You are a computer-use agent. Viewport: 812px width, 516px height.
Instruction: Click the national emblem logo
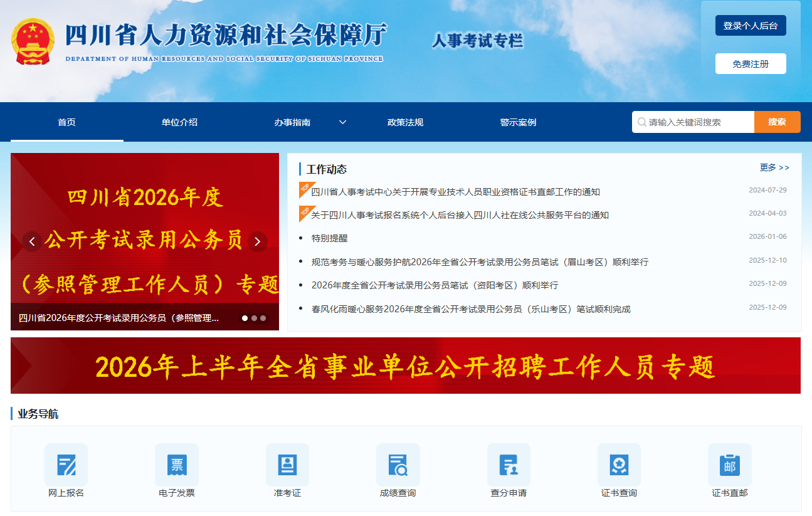click(33, 42)
